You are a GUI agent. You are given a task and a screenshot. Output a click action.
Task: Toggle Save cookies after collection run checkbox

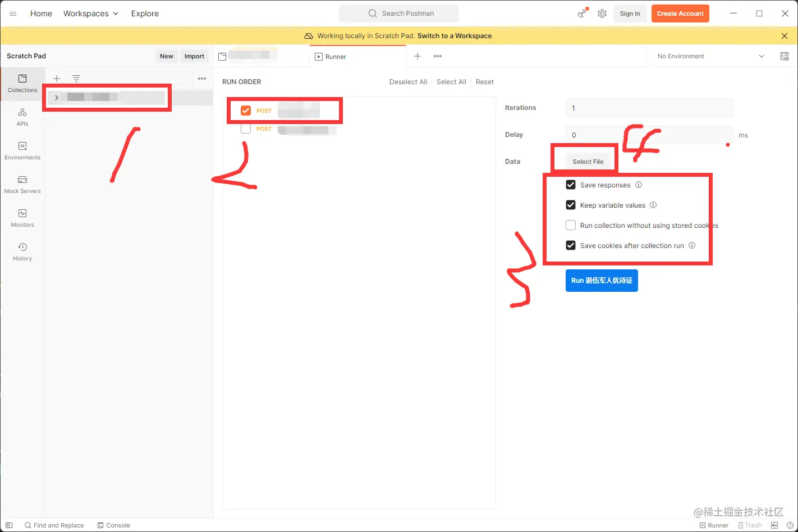pos(571,245)
